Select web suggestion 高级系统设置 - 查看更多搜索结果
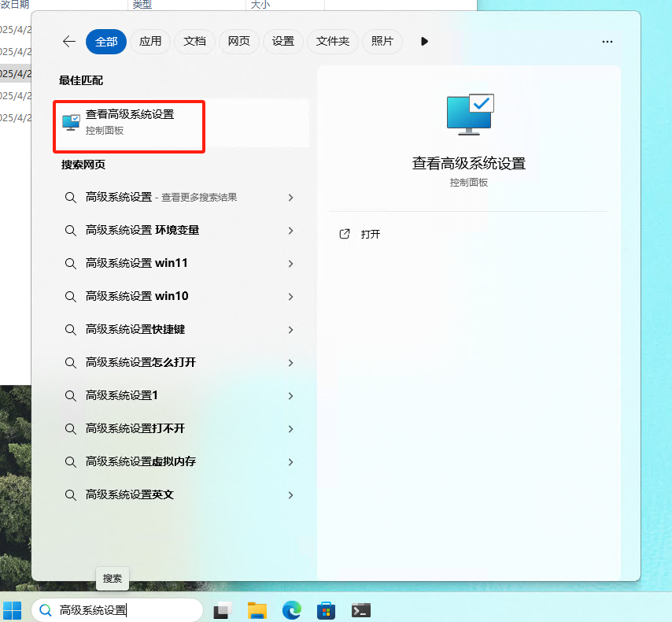 180,198
